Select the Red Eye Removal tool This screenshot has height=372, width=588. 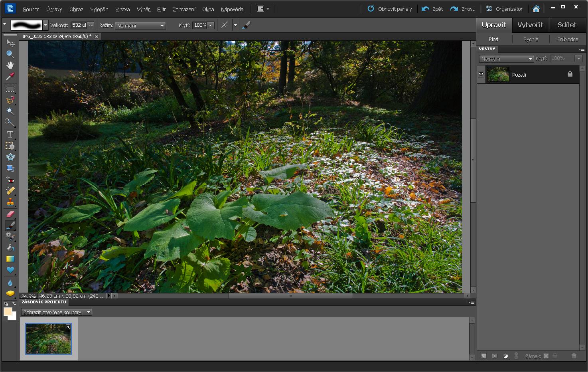[x=10, y=180]
